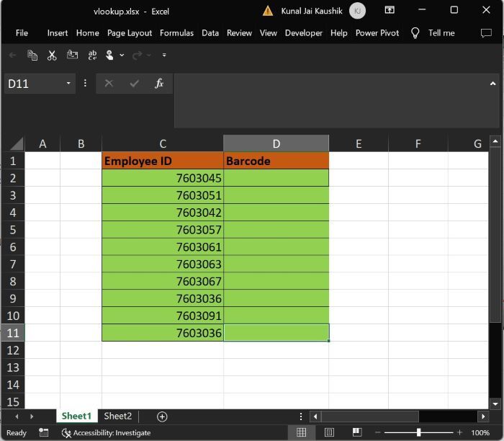
Task: Click the formula bar Enter checkmark icon
Action: click(134, 84)
